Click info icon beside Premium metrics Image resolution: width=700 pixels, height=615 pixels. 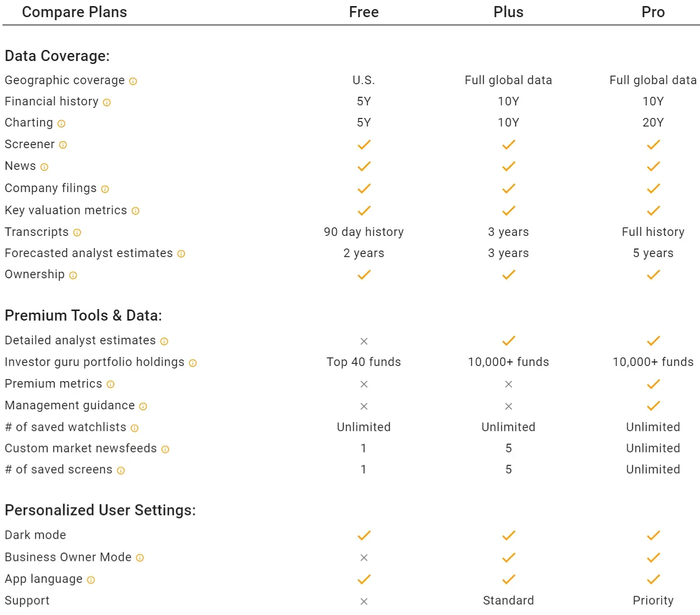coord(111,385)
